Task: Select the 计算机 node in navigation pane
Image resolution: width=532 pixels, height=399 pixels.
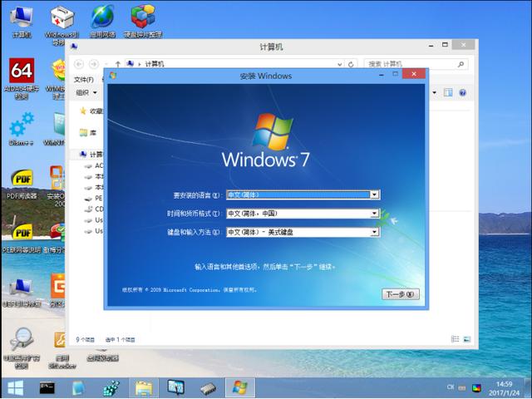Action: [91, 155]
